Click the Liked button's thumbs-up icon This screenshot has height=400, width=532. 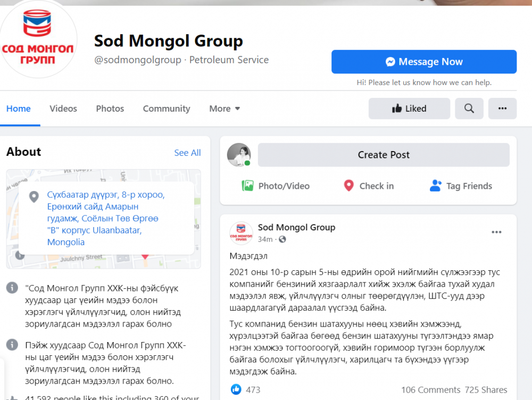click(397, 108)
